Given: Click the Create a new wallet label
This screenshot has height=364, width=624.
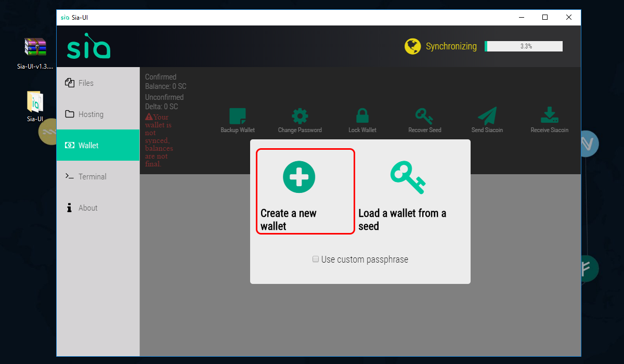Looking at the screenshot, I should [289, 219].
